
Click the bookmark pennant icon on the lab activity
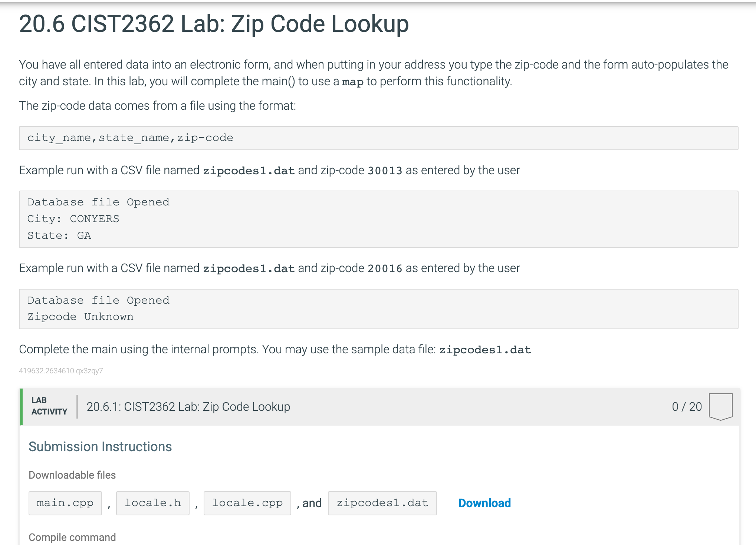(x=721, y=406)
